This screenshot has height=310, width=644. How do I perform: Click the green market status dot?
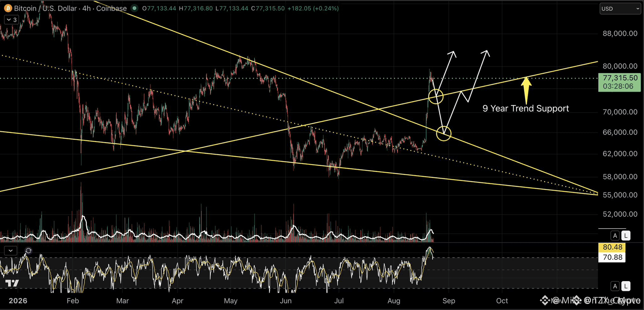135,8
